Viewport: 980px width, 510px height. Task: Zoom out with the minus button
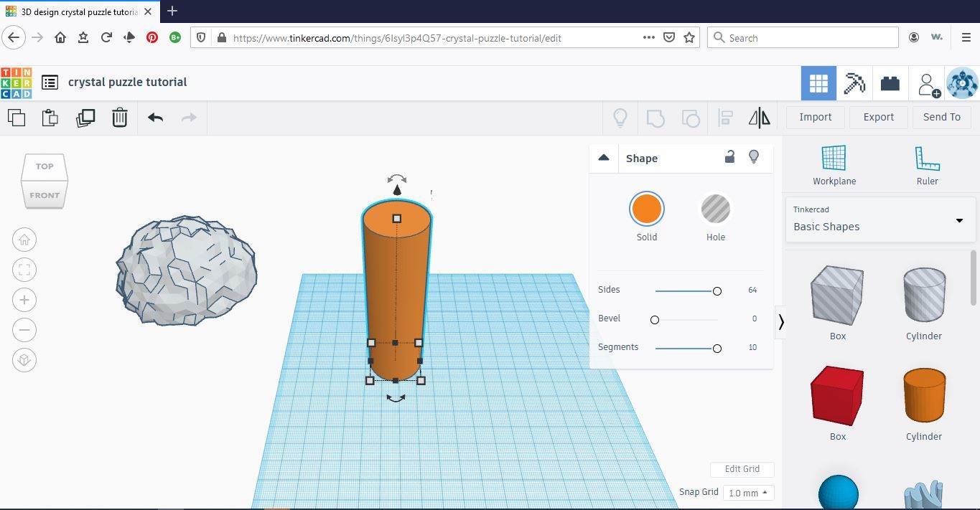(x=24, y=330)
